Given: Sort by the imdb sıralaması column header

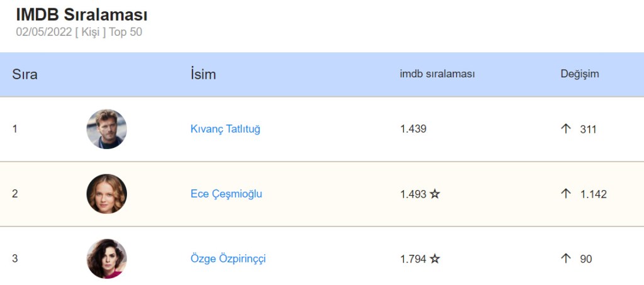Looking at the screenshot, I should pyautogui.click(x=437, y=74).
